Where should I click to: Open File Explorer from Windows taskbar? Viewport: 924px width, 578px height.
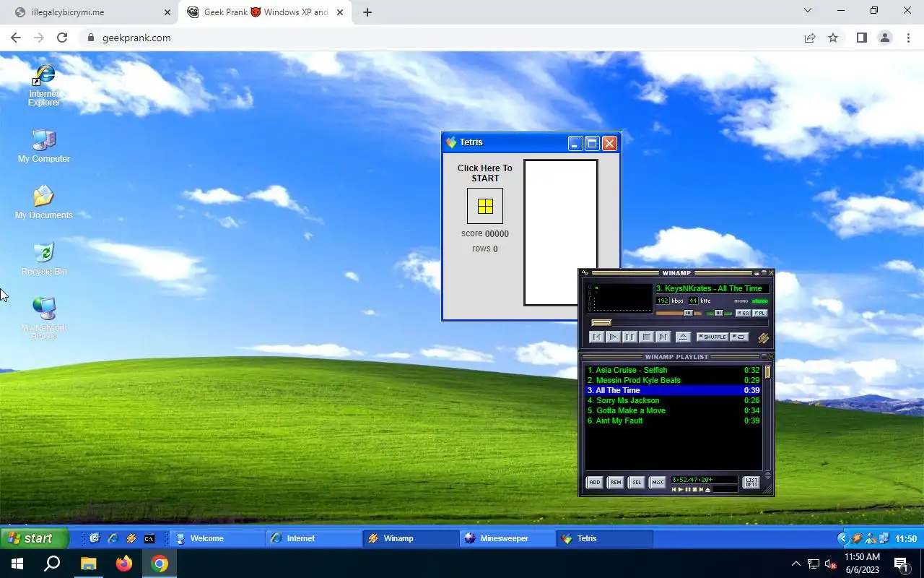click(x=88, y=564)
